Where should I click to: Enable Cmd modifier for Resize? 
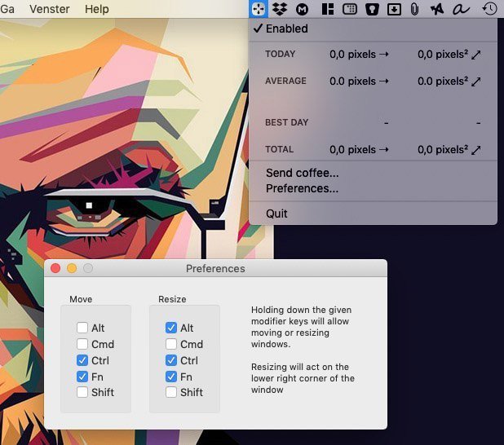click(171, 344)
